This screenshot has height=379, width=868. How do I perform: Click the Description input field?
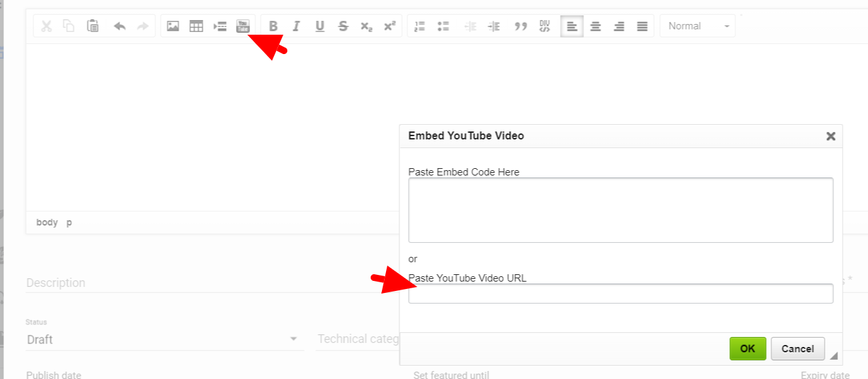click(213, 282)
